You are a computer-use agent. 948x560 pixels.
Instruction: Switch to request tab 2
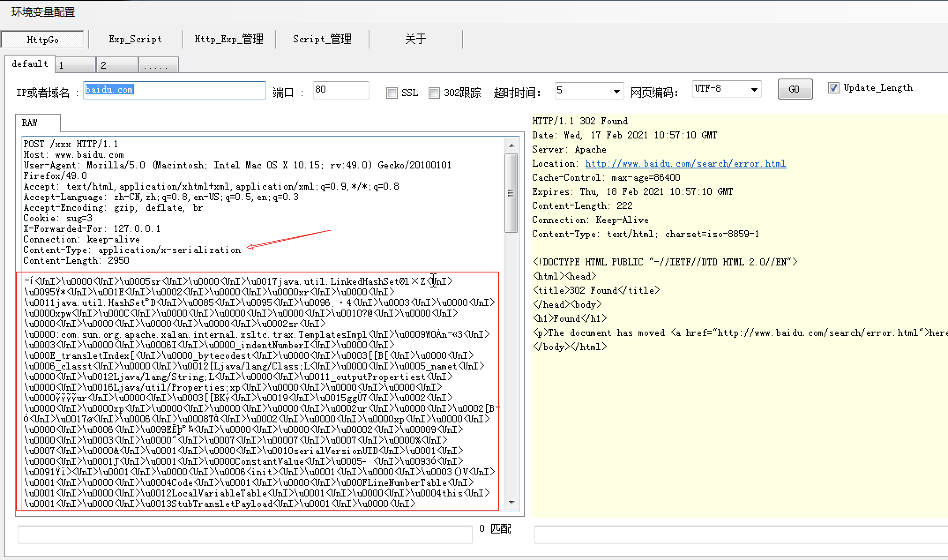click(x=117, y=65)
